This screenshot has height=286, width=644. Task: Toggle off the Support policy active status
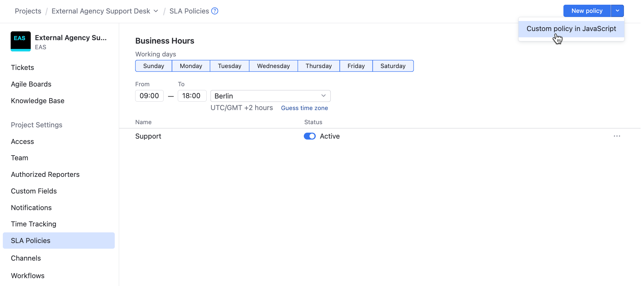point(309,136)
